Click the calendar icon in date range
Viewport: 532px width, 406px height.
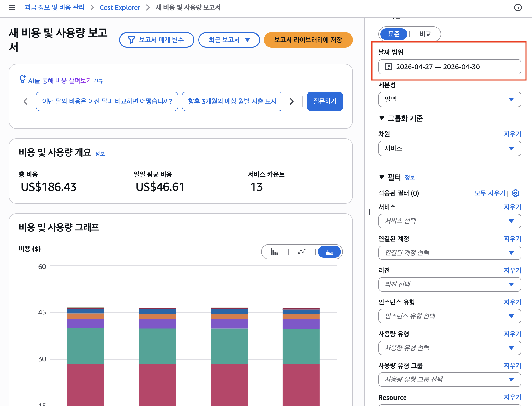pyautogui.click(x=388, y=67)
